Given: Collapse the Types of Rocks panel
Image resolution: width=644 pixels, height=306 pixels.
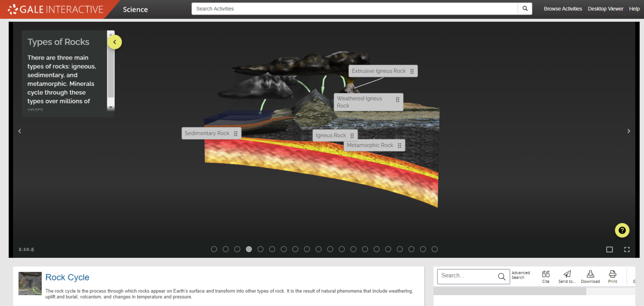Looking at the screenshot, I should pos(114,42).
